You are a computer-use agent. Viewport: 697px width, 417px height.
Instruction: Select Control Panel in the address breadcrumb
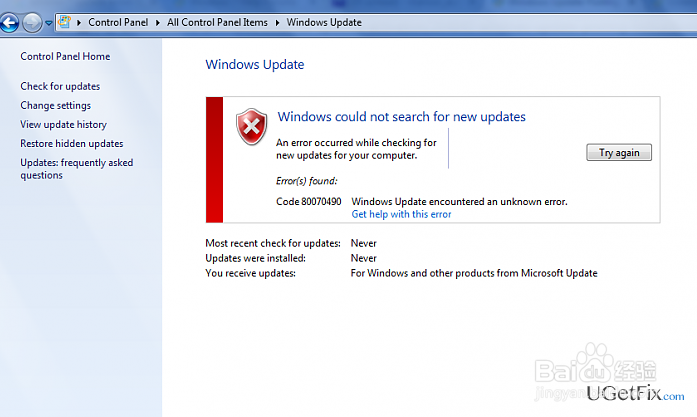[118, 22]
